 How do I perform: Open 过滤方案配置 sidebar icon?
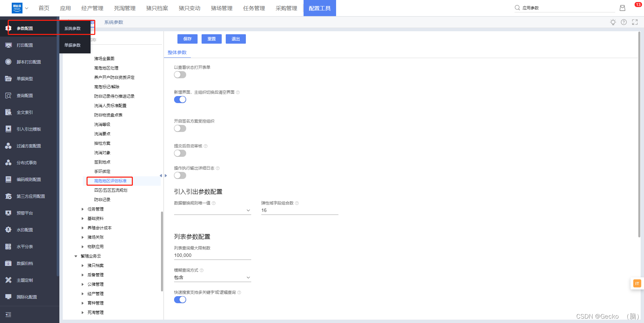coord(8,146)
